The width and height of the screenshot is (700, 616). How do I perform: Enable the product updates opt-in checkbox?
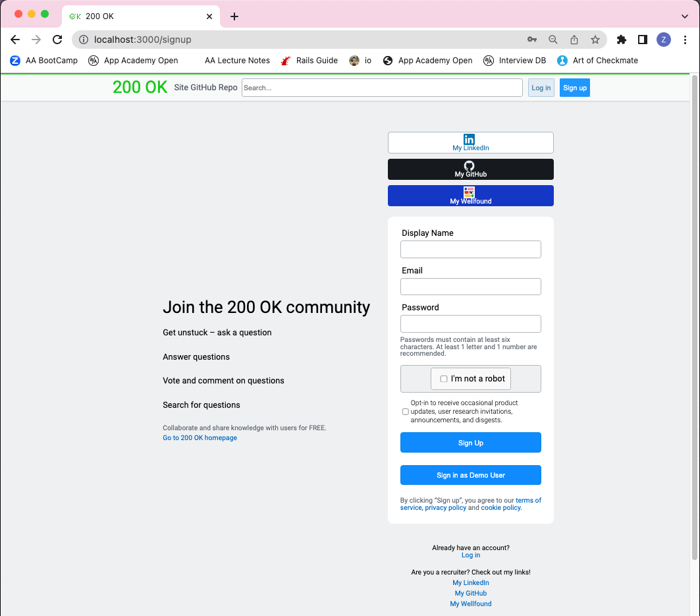[405, 411]
